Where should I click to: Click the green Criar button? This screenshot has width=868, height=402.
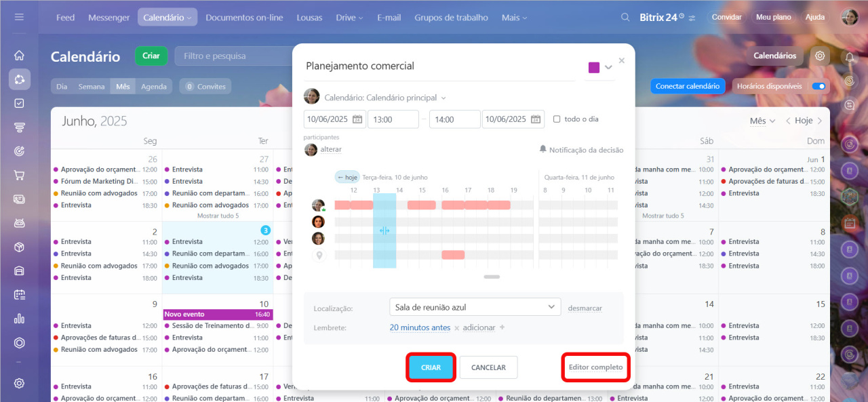tap(151, 56)
